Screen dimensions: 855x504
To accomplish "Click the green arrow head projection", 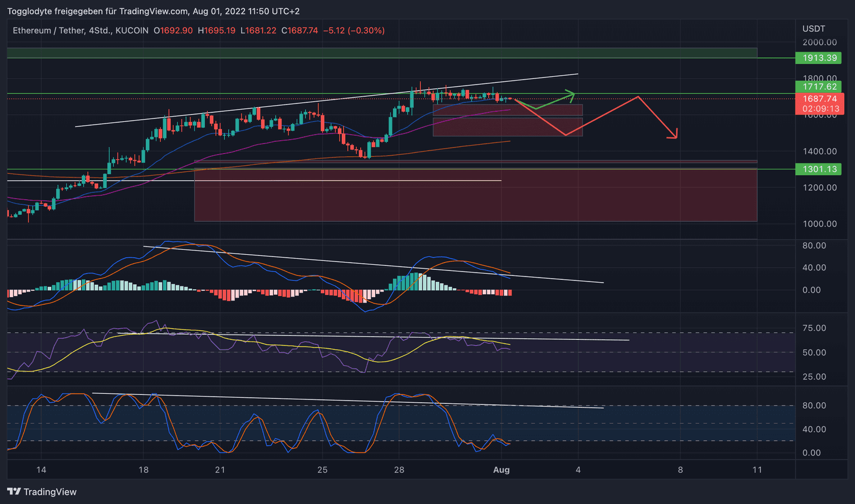I will click(571, 93).
